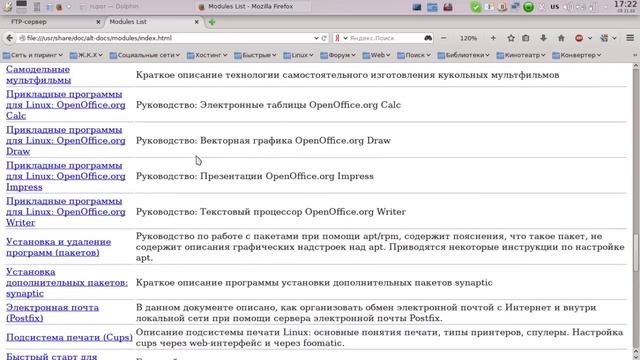
Task: Open the Ж.К.Х bookmarks folder
Action: click(x=86, y=55)
